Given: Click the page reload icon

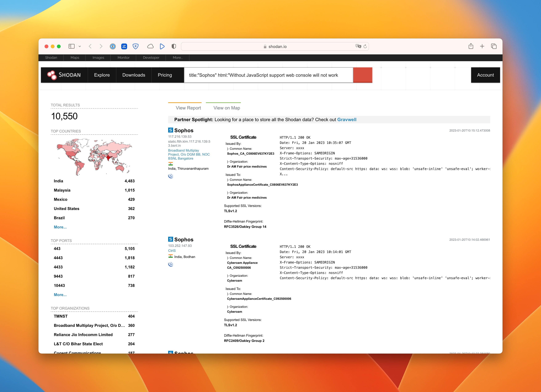Looking at the screenshot, I should [x=365, y=46].
